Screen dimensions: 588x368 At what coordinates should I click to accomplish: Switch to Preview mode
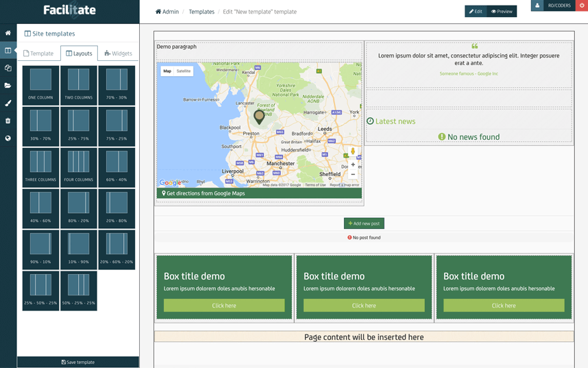502,12
